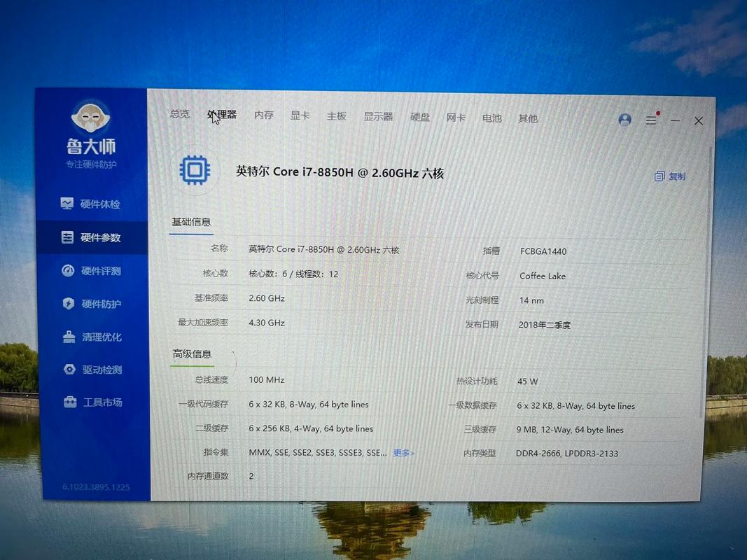Minimize the 鲁大师 window
747x560 pixels.
(675, 121)
